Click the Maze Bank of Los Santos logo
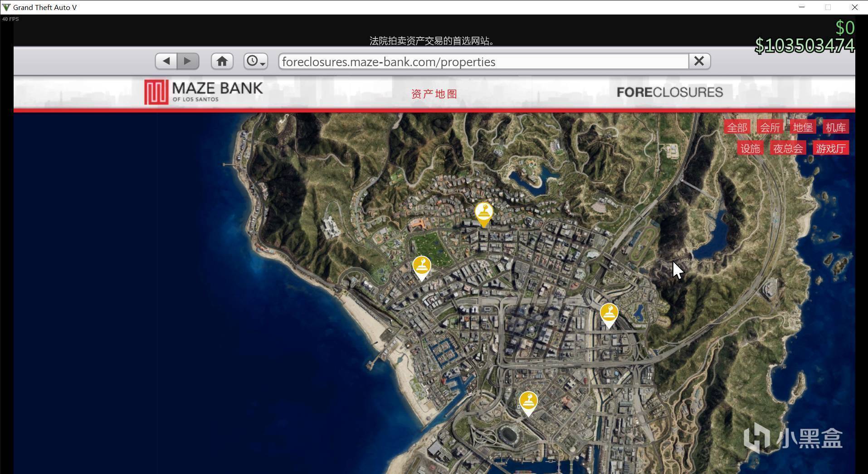868x474 pixels. tap(204, 92)
